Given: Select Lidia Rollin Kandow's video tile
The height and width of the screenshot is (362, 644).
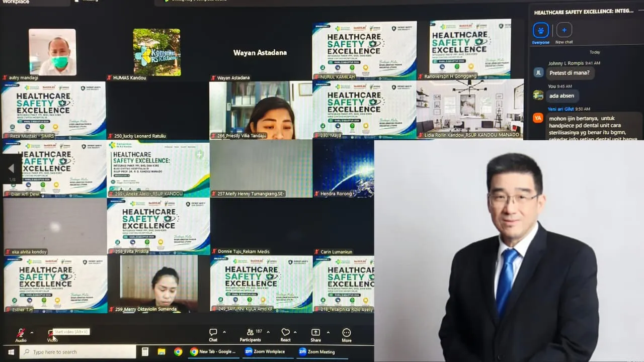Looking at the screenshot, I should (470, 109).
